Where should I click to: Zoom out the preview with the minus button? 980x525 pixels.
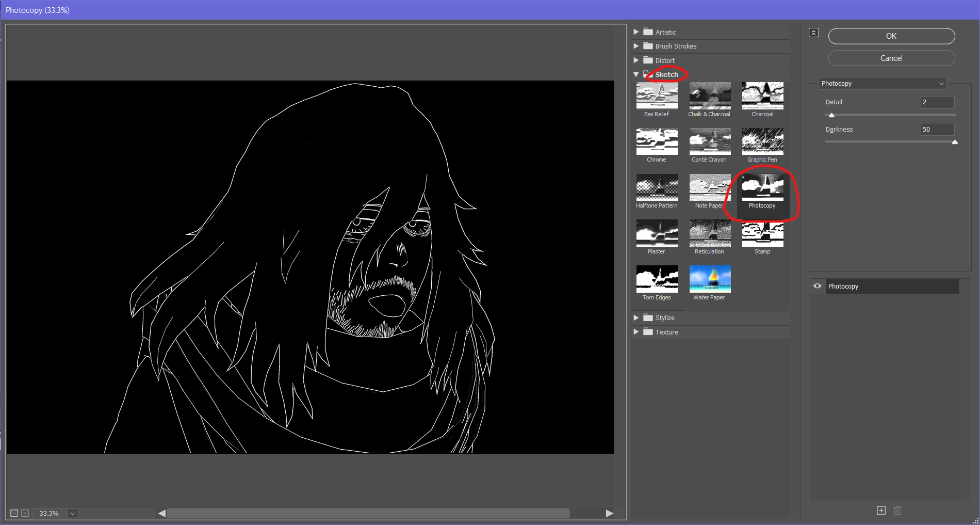point(14,513)
